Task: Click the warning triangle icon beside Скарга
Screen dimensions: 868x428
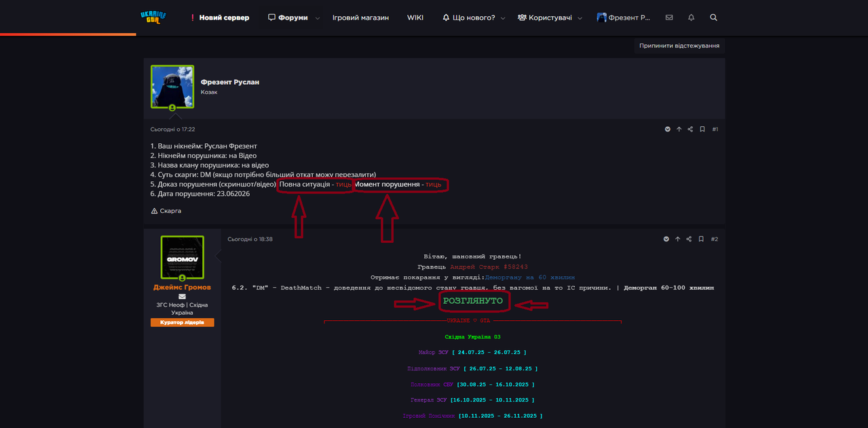Action: click(x=154, y=211)
